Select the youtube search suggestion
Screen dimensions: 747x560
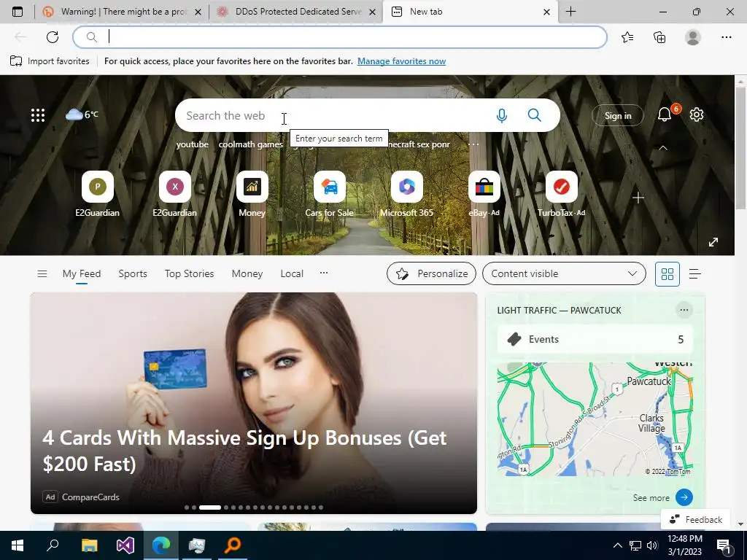coord(193,144)
